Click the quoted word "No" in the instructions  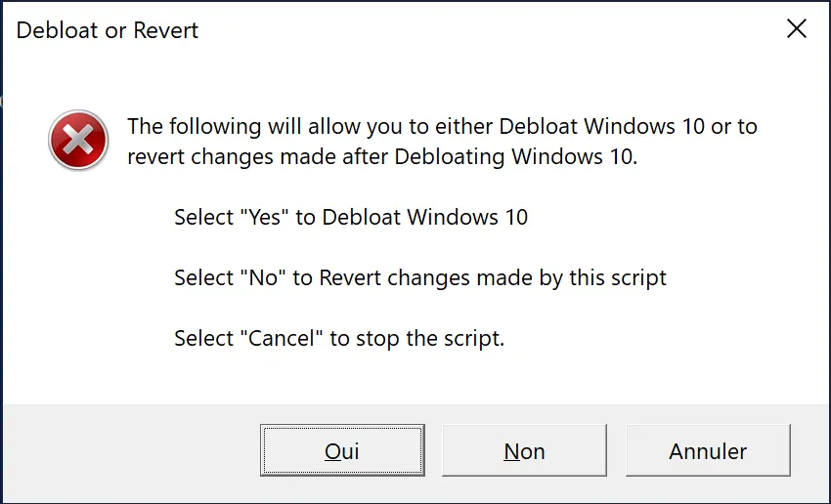tap(263, 277)
